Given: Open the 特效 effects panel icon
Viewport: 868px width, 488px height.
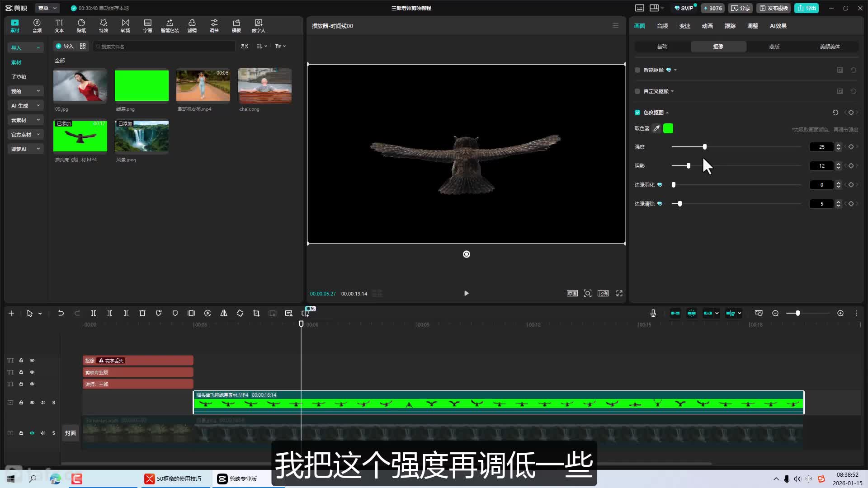Looking at the screenshot, I should pyautogui.click(x=104, y=25).
